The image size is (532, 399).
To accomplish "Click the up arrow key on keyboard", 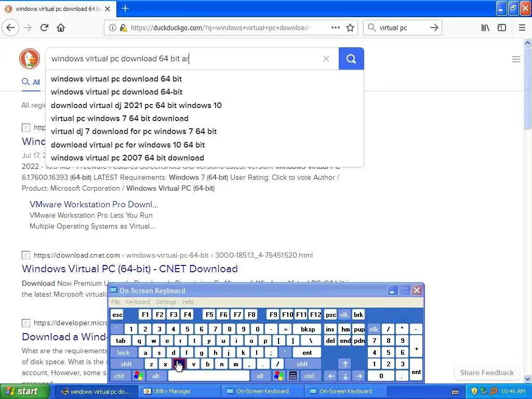I will pos(345,364).
